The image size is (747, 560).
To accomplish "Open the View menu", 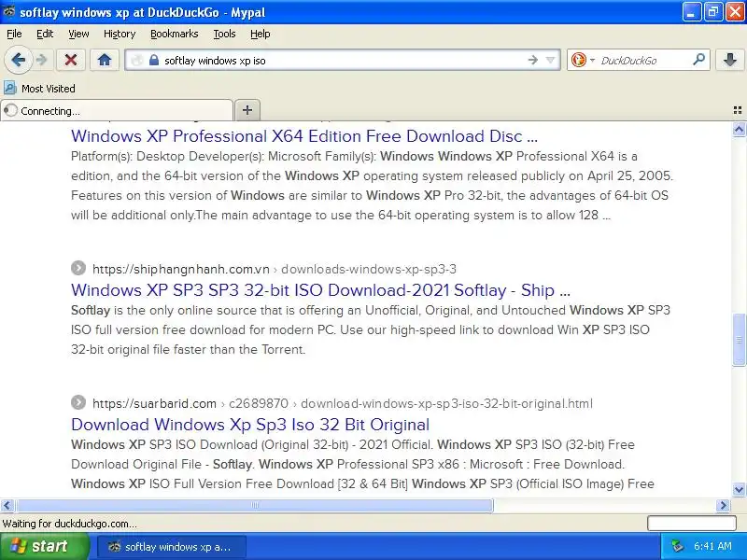I will pos(78,34).
